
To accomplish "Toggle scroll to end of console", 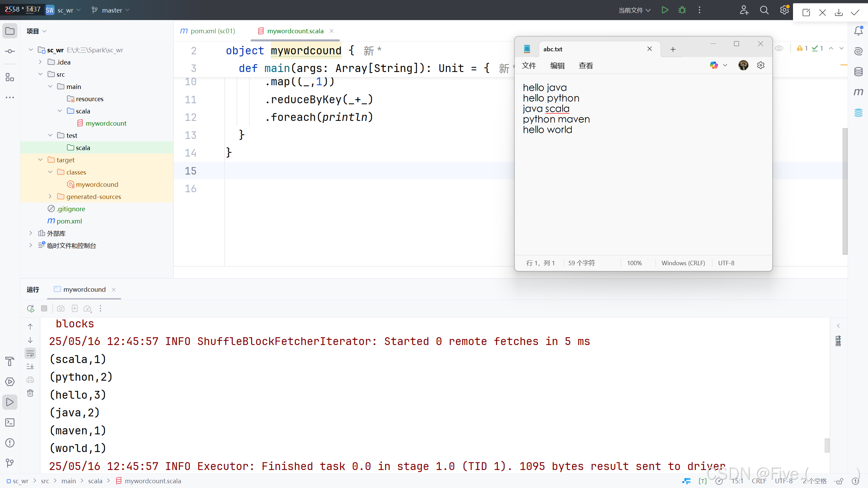I will coord(30,366).
